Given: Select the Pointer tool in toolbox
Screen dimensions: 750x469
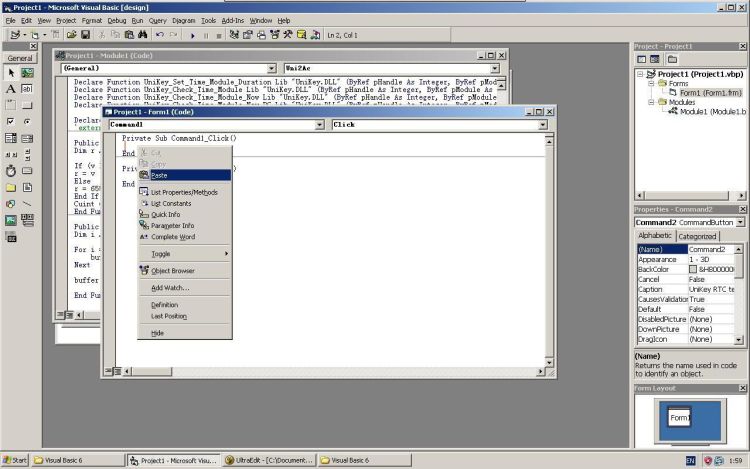Looking at the screenshot, I should [x=11, y=73].
